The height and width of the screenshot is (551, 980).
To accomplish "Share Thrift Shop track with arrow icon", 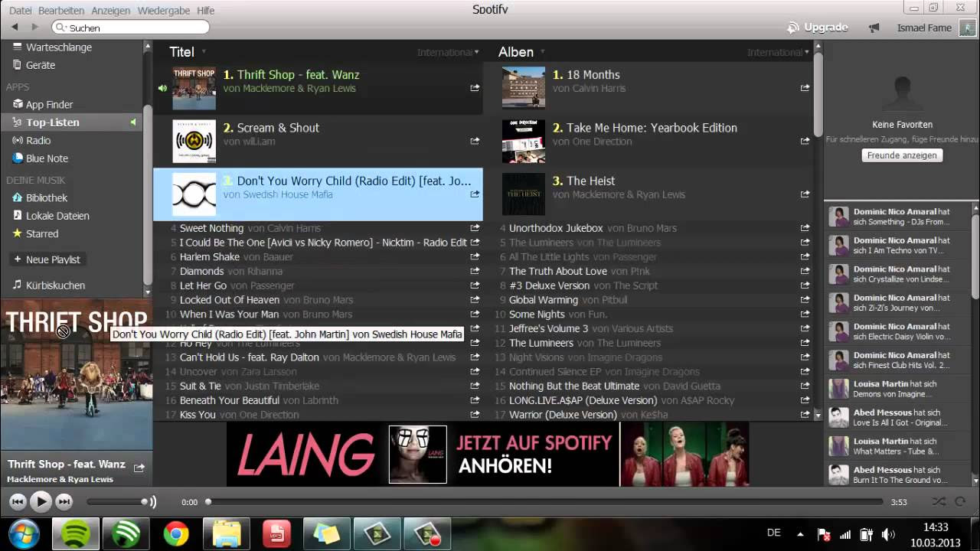I will [475, 88].
